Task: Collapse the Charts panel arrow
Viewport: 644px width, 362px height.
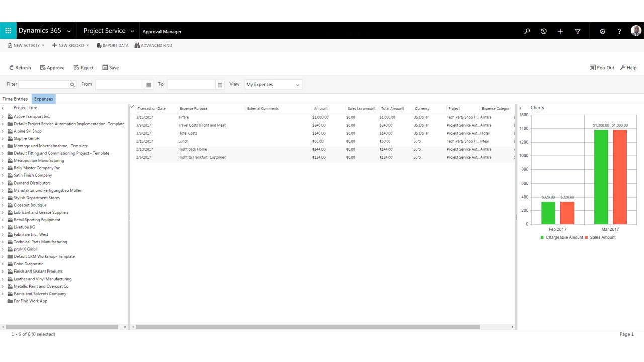Action: point(520,108)
